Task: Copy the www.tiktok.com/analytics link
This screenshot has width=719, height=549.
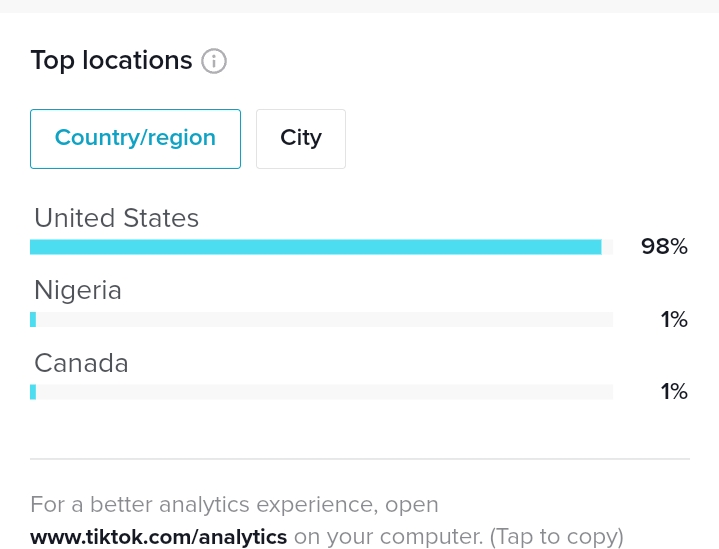Action: 159,537
